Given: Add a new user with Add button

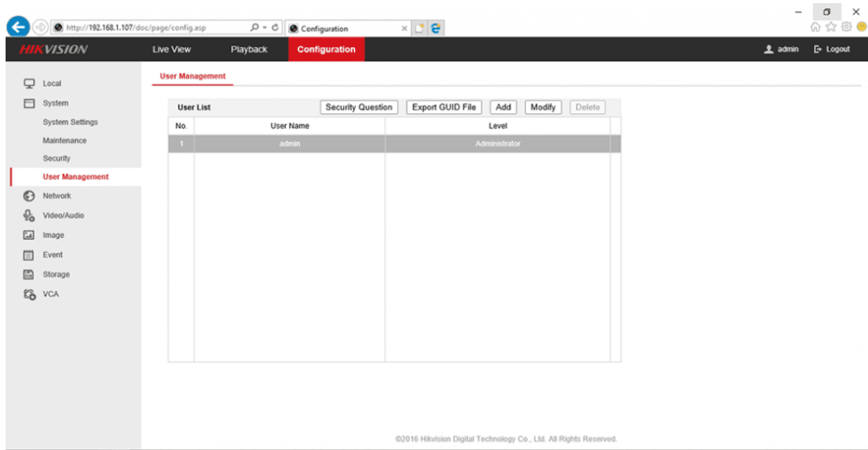Looking at the screenshot, I should [503, 108].
